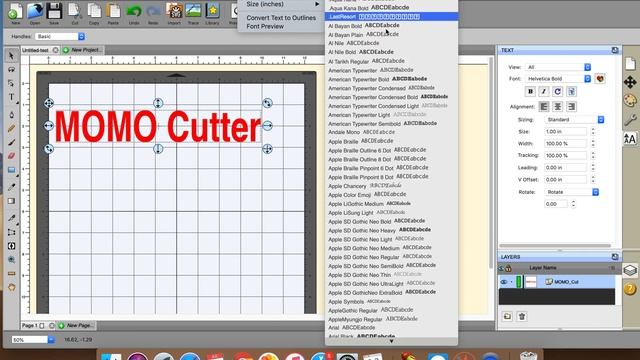Select the arrow Selection tool
This screenshot has width=640, height=360.
point(11,56)
